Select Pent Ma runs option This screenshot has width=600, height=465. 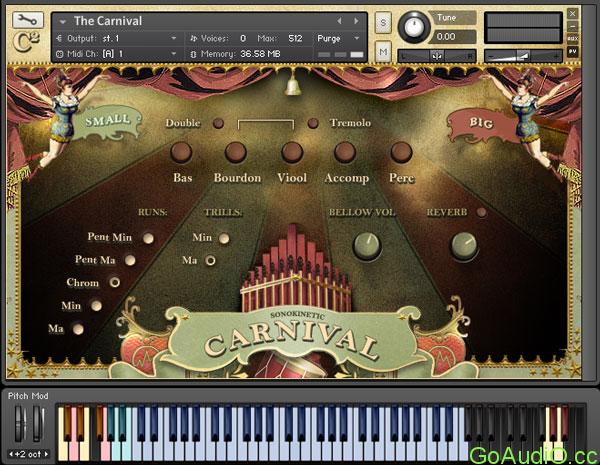[130, 261]
